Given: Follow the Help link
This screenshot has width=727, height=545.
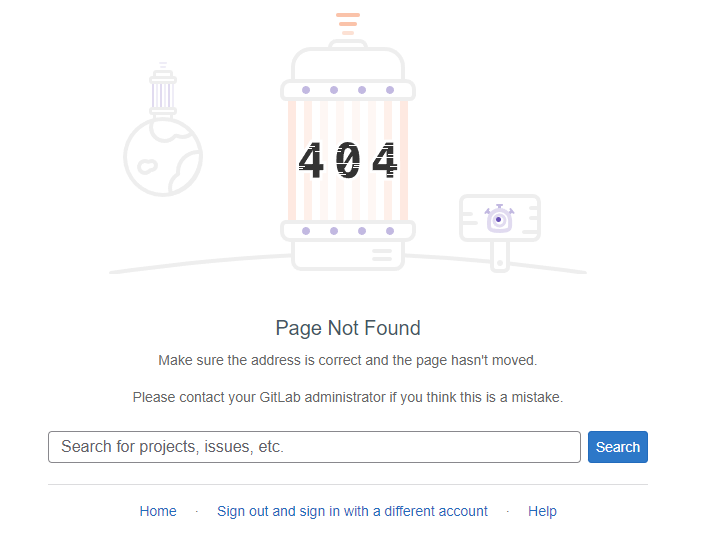Looking at the screenshot, I should 542,511.
